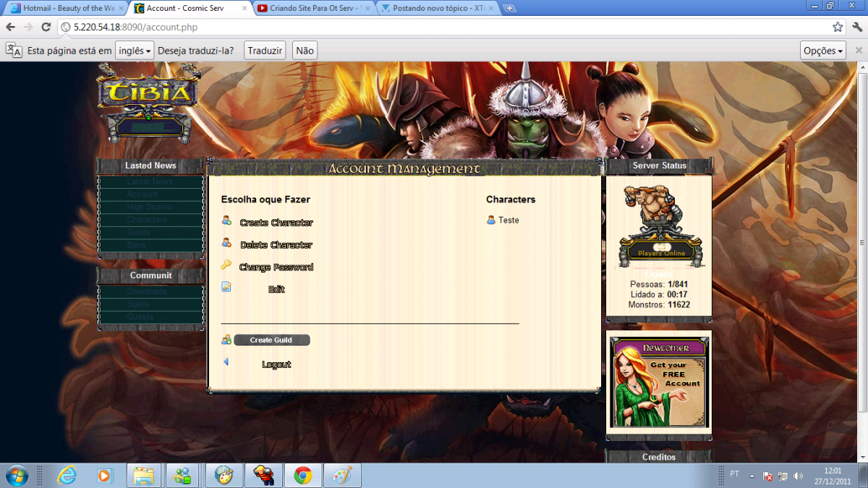The height and width of the screenshot is (488, 868).
Task: Click the guild people icon beside Create Guild
Action: (x=226, y=339)
